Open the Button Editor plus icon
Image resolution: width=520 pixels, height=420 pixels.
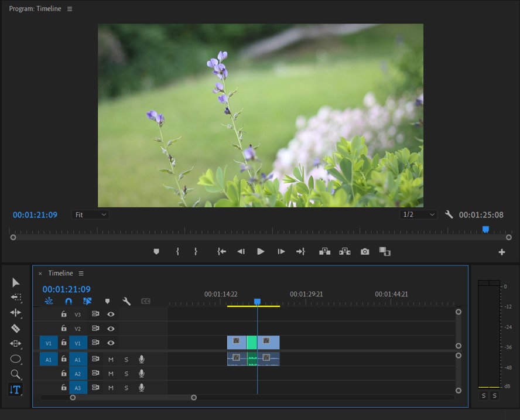click(502, 252)
